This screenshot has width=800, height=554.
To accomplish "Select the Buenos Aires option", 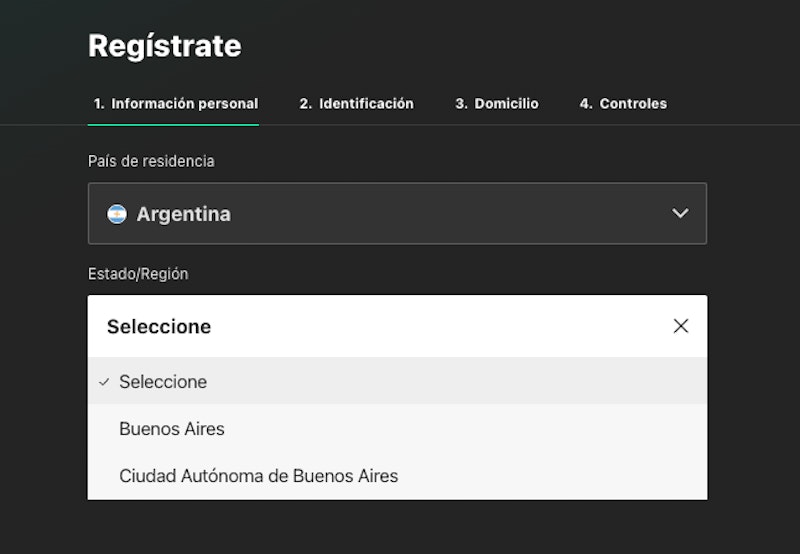I will click(x=172, y=429).
